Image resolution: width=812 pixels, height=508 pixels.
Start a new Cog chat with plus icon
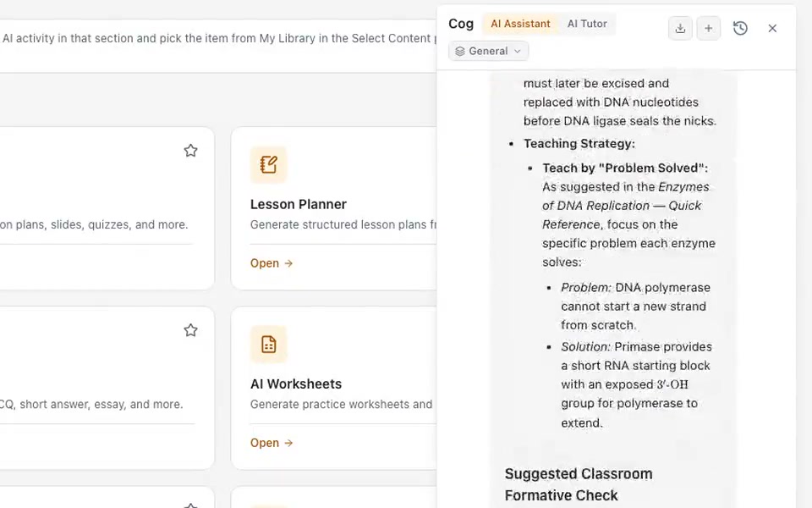pos(708,29)
